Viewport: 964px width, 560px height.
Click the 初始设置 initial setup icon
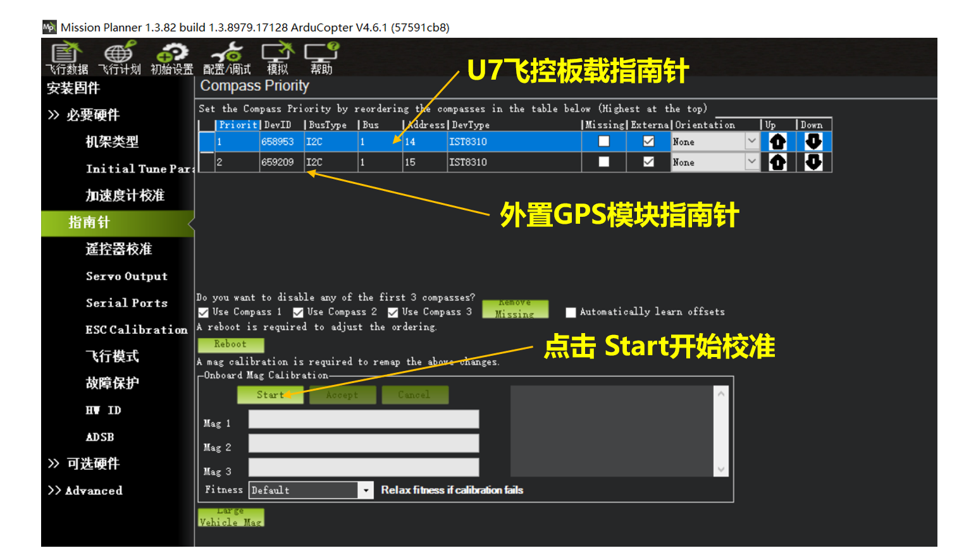point(171,58)
